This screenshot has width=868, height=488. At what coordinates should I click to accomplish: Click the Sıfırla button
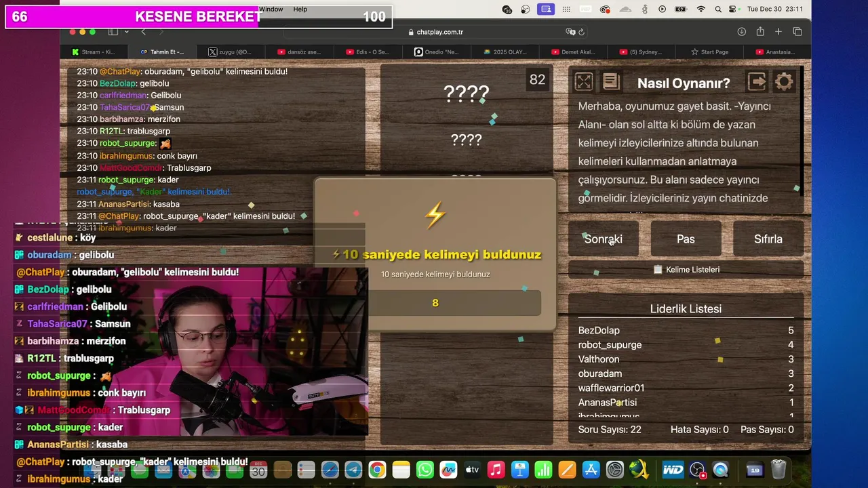768,239
